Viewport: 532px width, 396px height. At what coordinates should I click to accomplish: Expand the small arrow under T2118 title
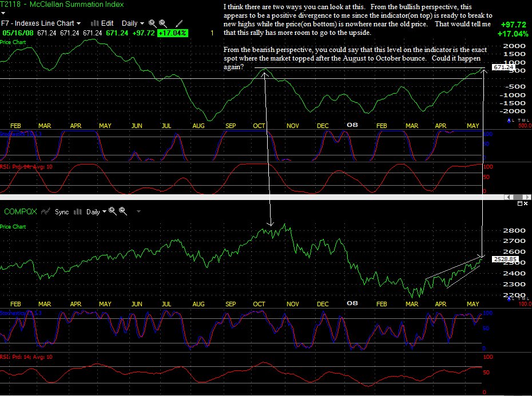point(3,13)
